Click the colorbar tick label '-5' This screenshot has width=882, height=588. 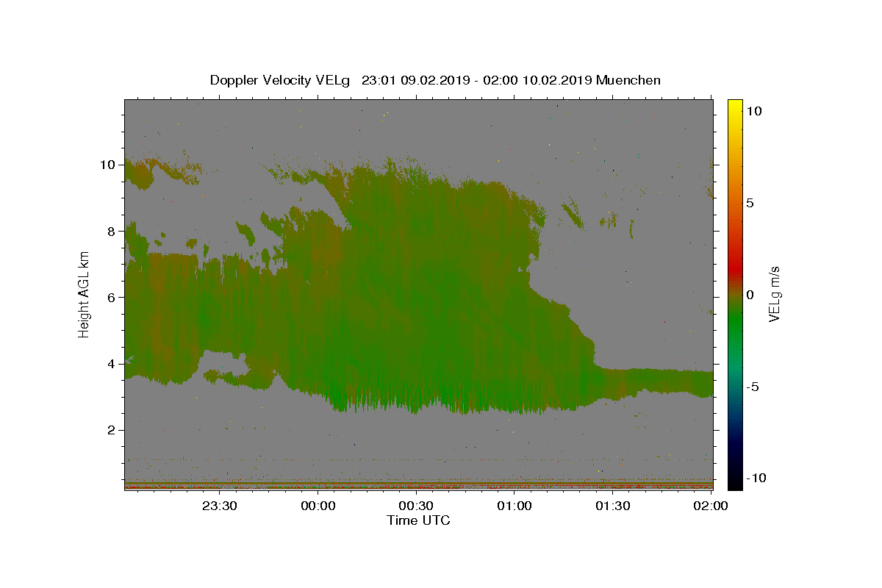click(753, 387)
